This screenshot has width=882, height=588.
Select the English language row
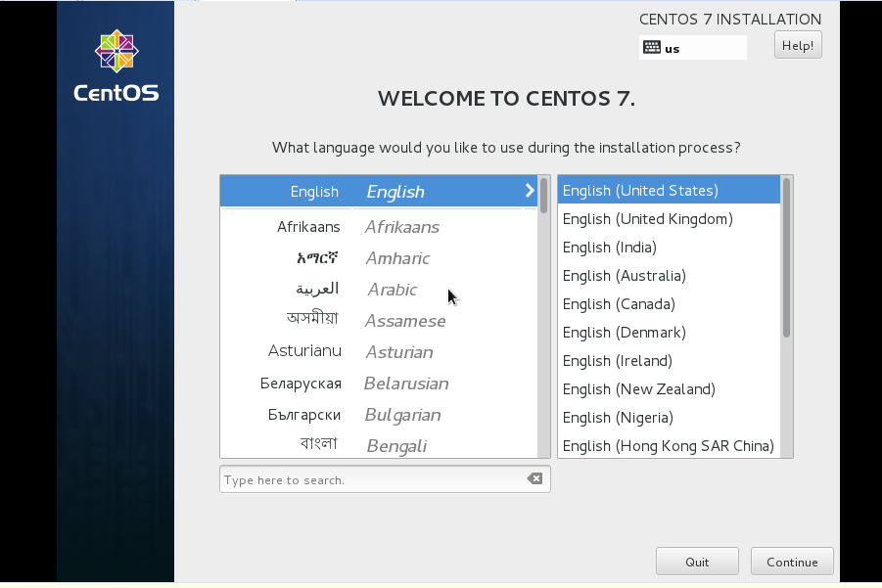pos(379,191)
